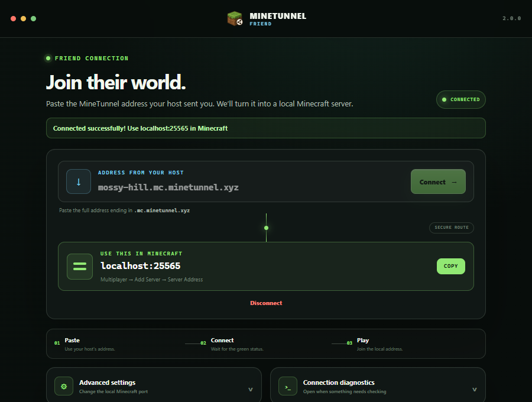
Task: Click the version number 2.0.0
Action: click(512, 18)
